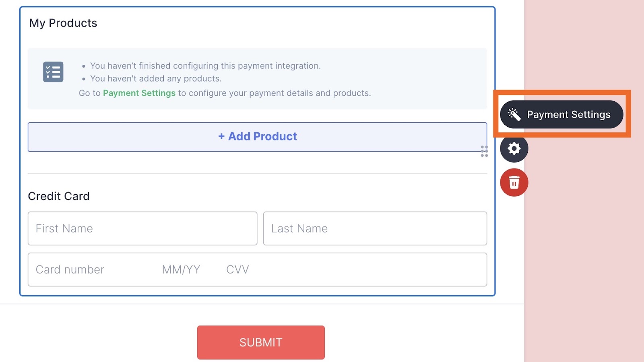This screenshot has width=644, height=362.
Task: Click the Credit Card label
Action: [x=59, y=196]
